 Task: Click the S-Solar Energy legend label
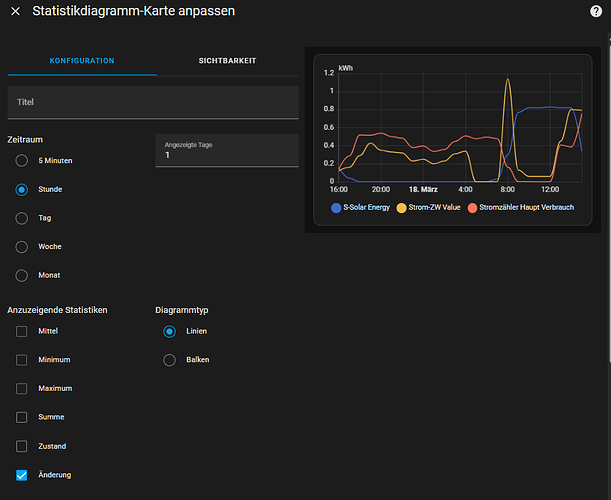[366, 207]
